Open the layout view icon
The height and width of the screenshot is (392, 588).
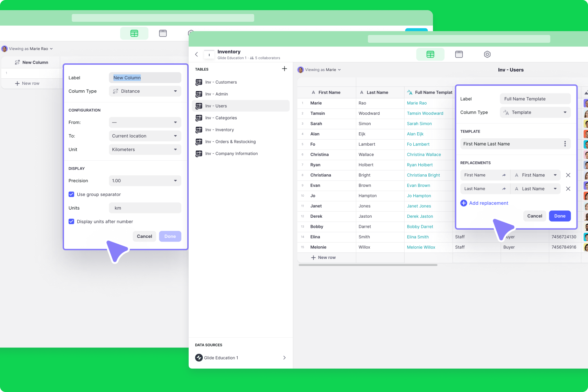pos(458,54)
